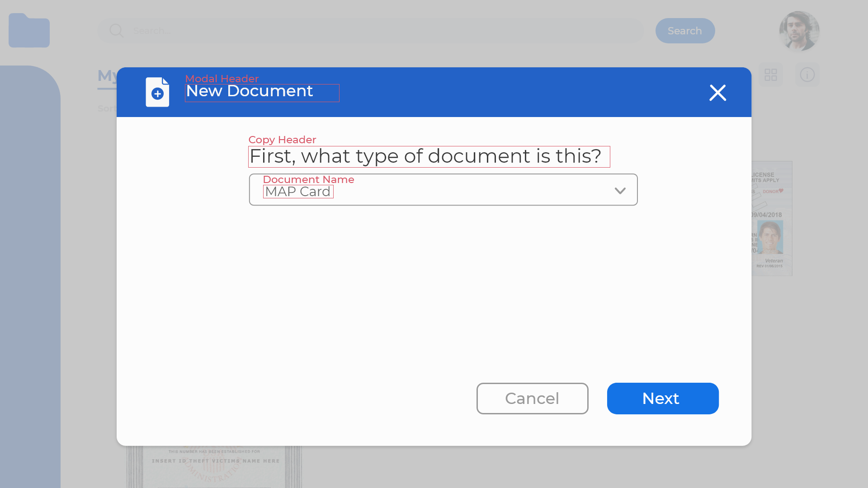868x488 pixels.
Task: Close the New Document modal
Action: (717, 93)
